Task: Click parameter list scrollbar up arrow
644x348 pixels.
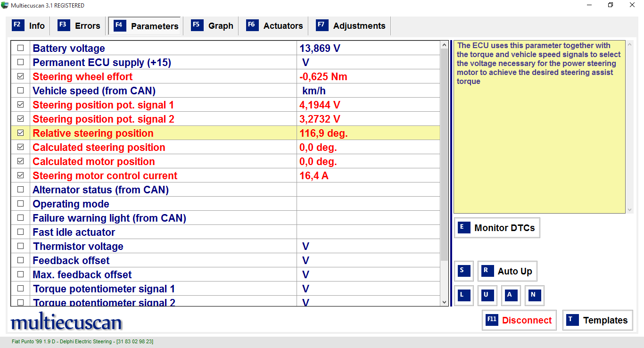Action: click(x=444, y=45)
